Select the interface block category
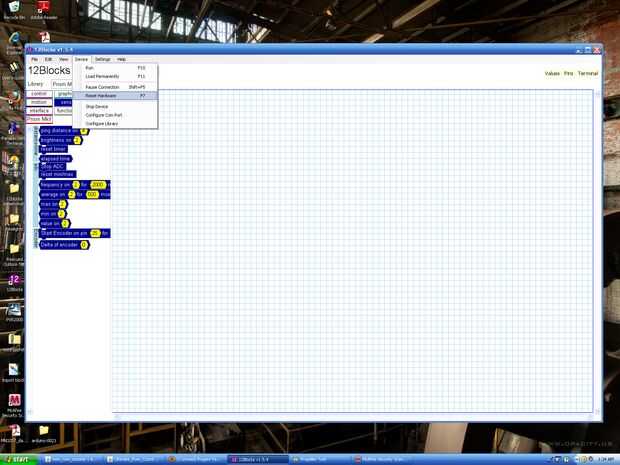This screenshot has height=465, width=620. pos(39,111)
